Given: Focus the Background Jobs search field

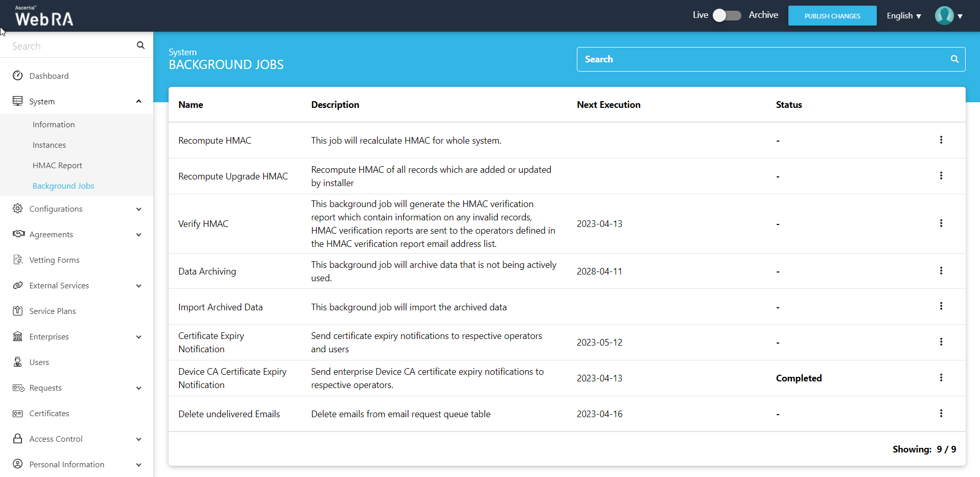Looking at the screenshot, I should pos(761,59).
